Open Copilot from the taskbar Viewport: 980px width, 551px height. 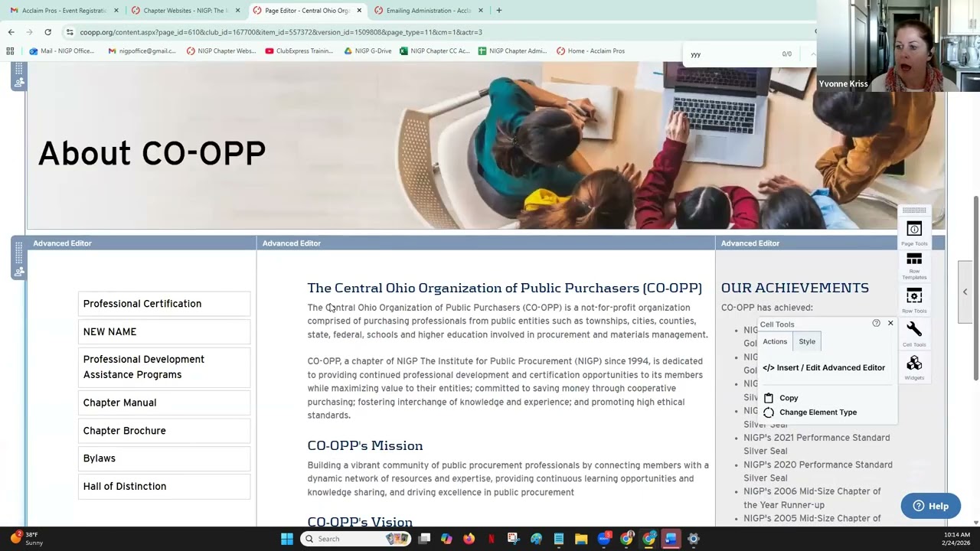click(446, 539)
